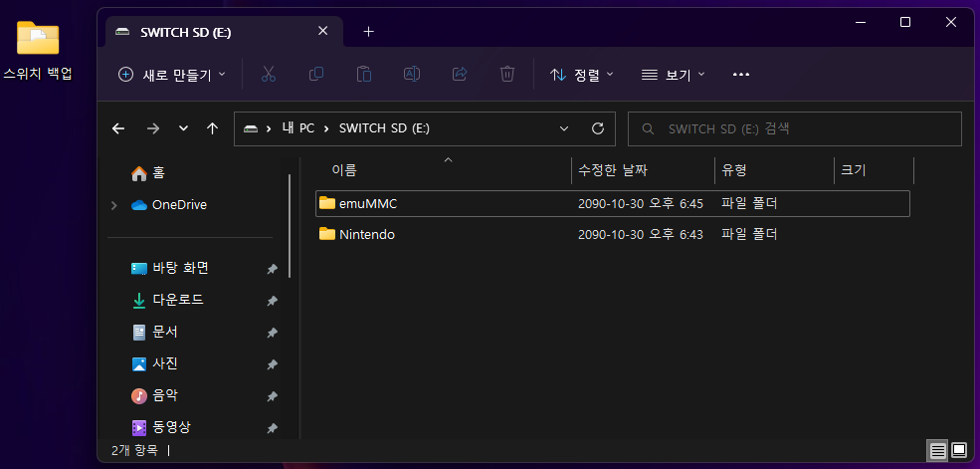
Task: Click 파일 폴더 type in emuMMC row
Action: 749,204
